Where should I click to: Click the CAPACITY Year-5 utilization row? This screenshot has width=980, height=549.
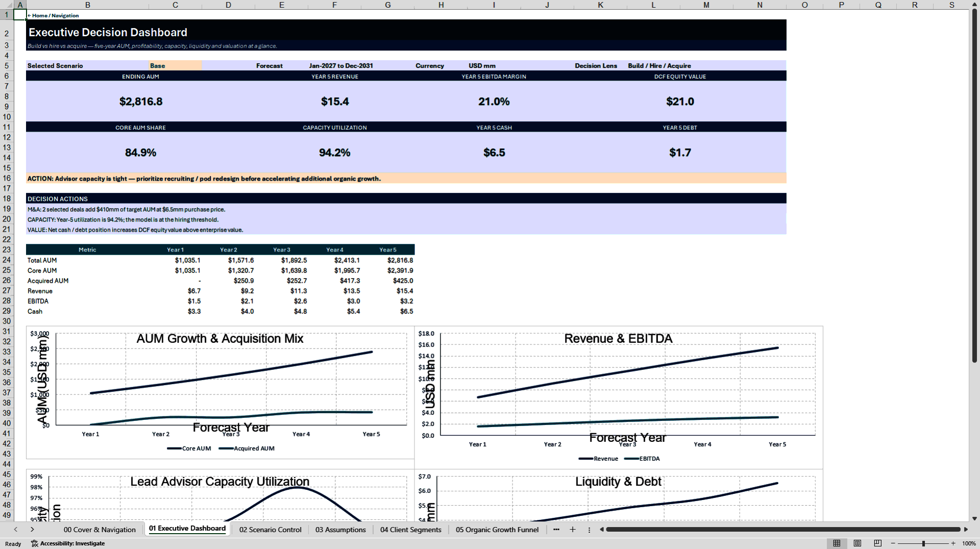[x=406, y=219]
